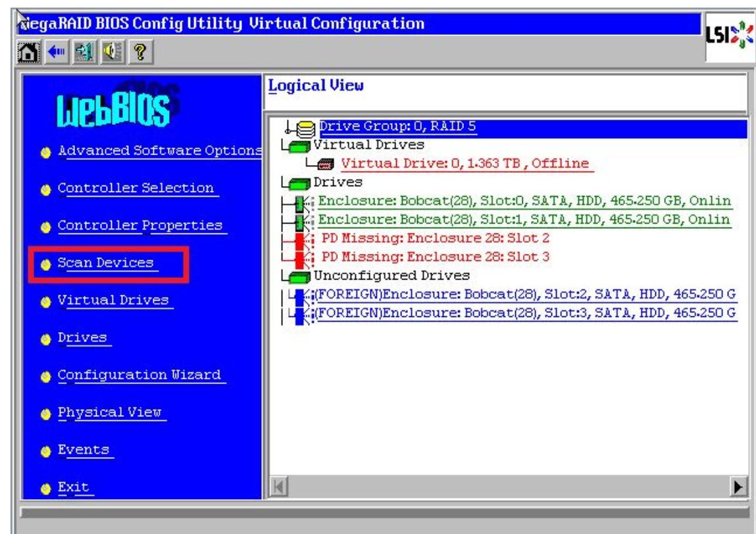
Task: Click the yellow bullet beside Exit
Action: pyautogui.click(x=46, y=489)
